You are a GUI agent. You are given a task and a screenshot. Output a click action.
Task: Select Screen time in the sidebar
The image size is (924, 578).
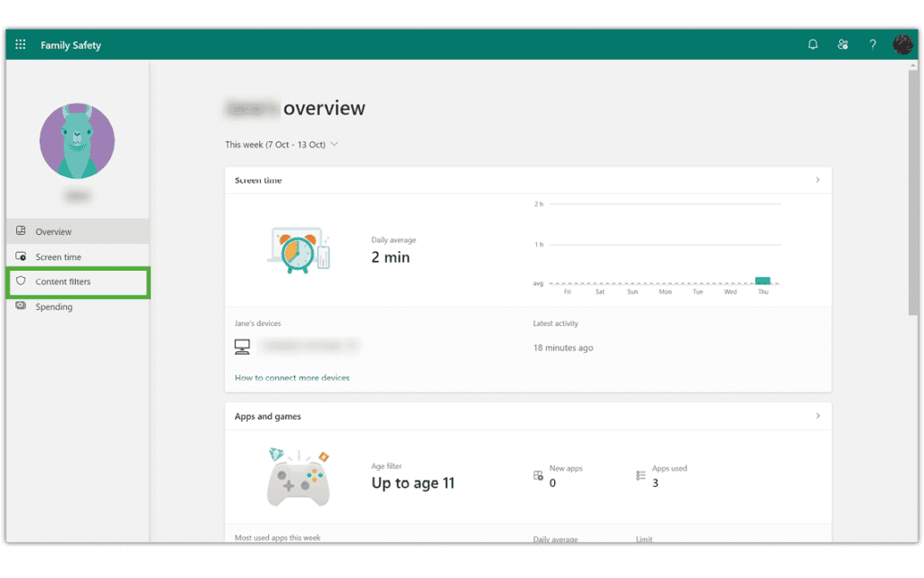(59, 257)
